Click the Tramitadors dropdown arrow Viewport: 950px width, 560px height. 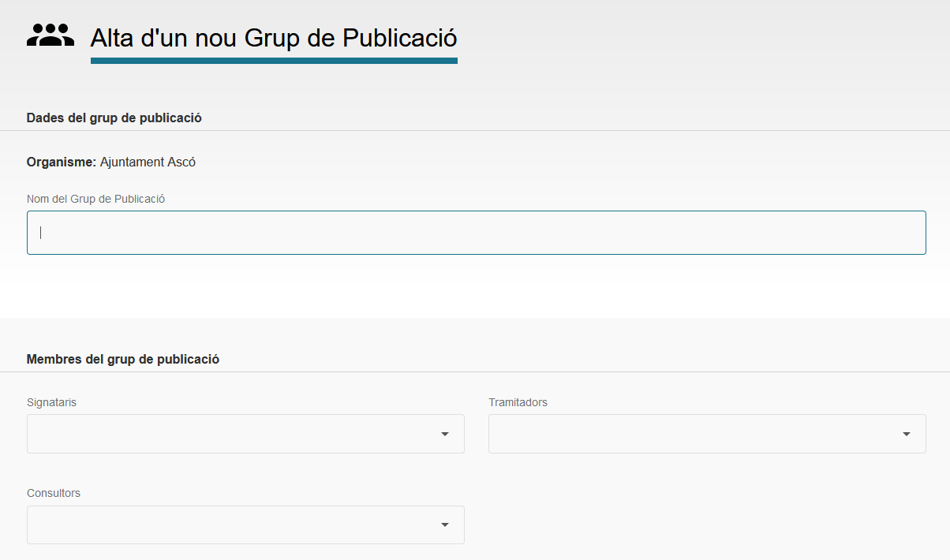(907, 434)
